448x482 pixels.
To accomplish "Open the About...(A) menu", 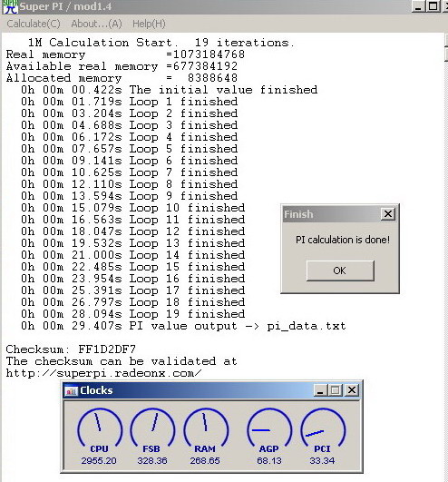I will 96,24.
